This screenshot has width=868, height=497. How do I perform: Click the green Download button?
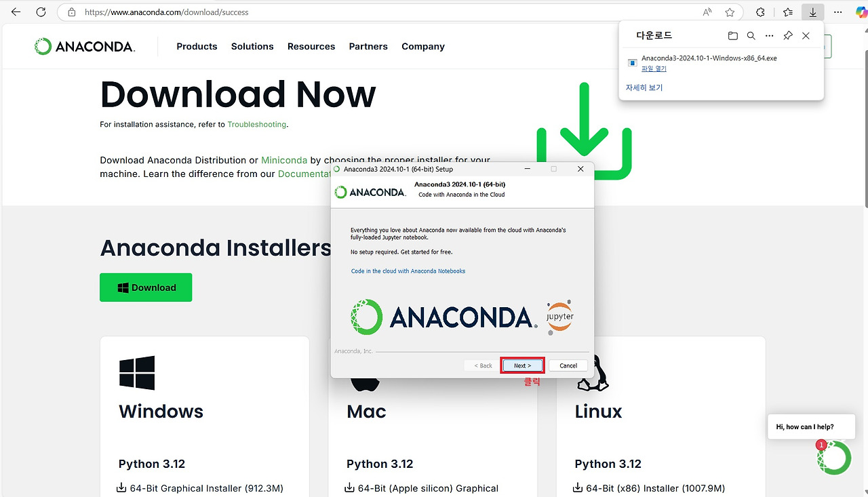click(146, 287)
